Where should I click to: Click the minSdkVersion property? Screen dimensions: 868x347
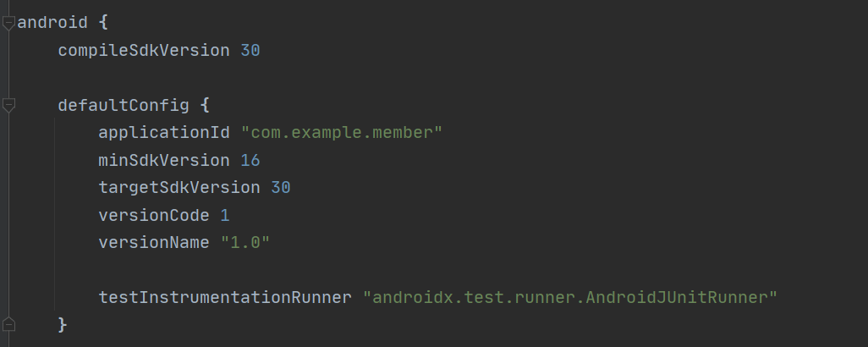coord(164,161)
